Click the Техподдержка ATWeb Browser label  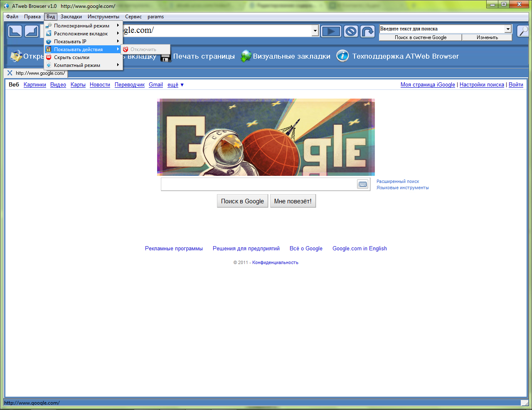[x=406, y=56]
